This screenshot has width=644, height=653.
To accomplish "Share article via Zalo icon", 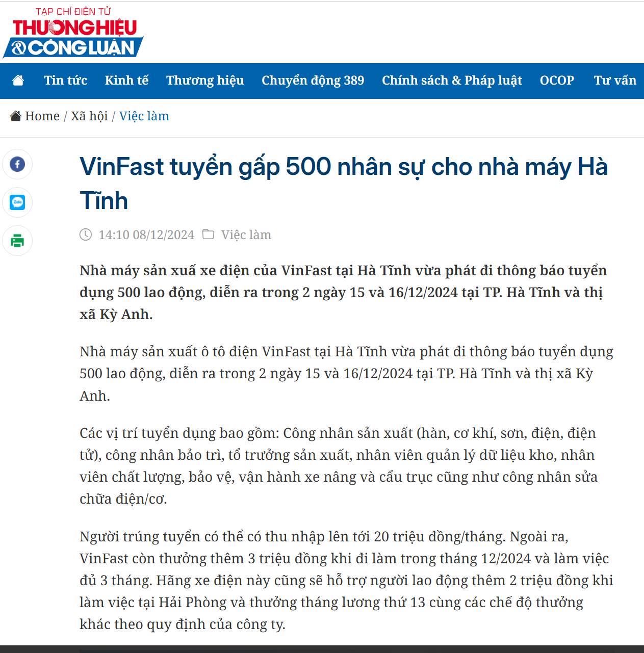I will coord(17,202).
